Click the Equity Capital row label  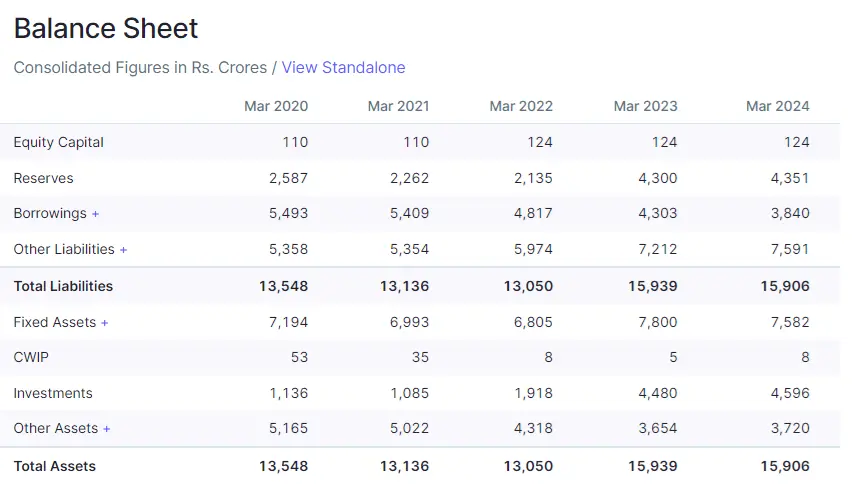pos(59,142)
